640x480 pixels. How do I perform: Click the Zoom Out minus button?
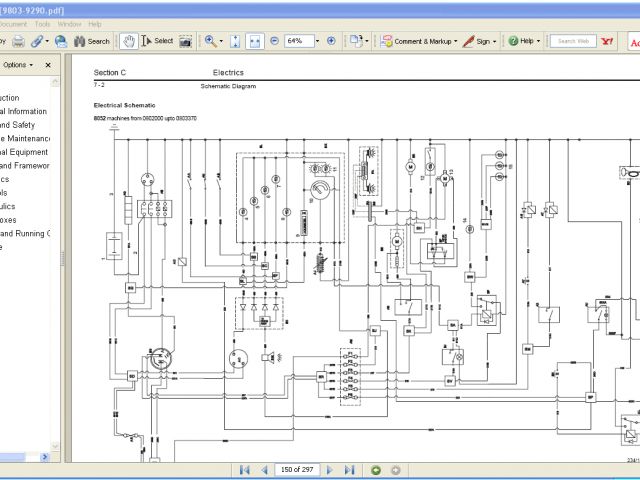274,41
